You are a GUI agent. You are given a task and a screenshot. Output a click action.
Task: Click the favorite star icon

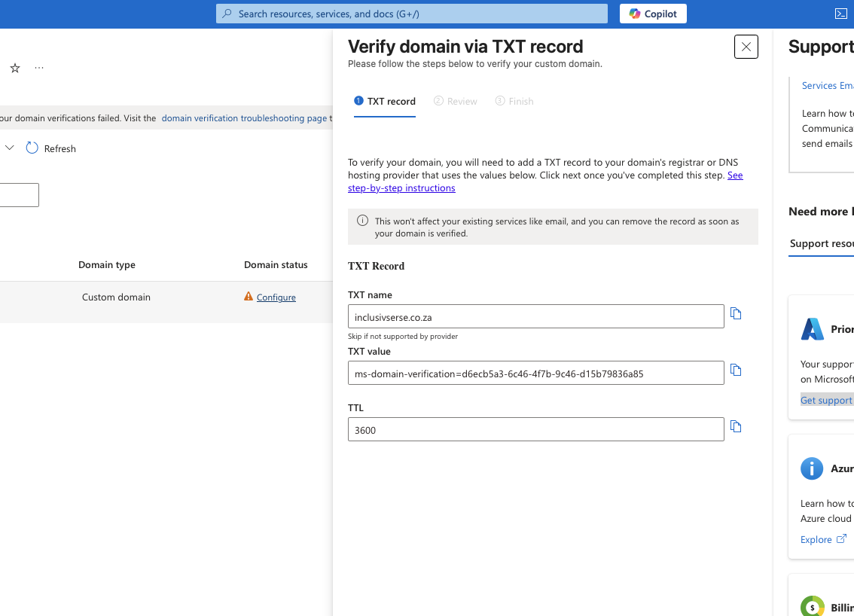pos(14,68)
